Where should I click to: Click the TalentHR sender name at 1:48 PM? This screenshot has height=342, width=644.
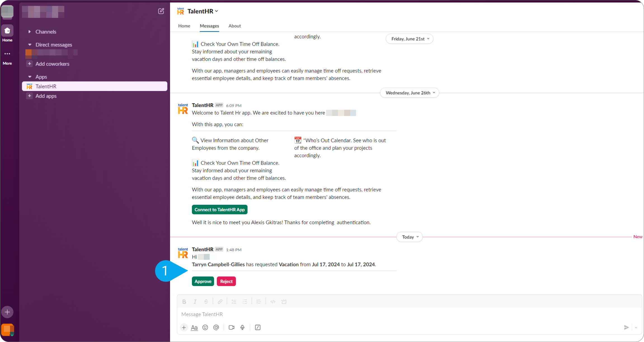click(203, 249)
